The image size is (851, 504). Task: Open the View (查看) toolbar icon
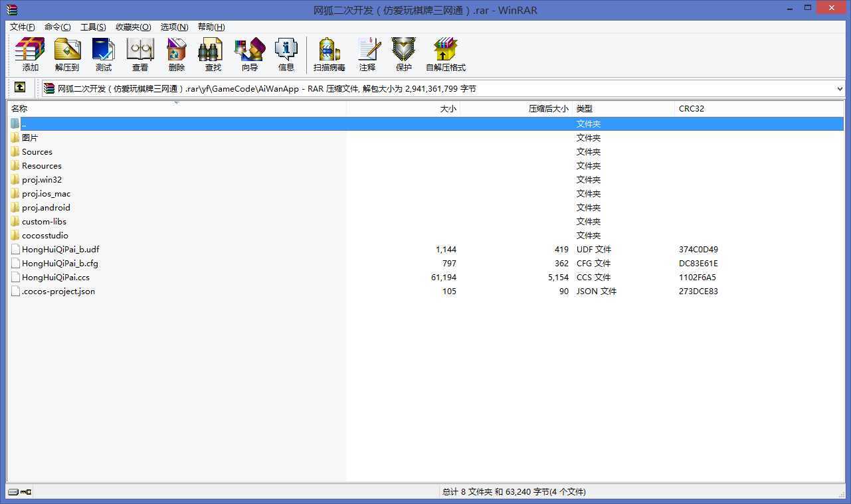point(140,54)
